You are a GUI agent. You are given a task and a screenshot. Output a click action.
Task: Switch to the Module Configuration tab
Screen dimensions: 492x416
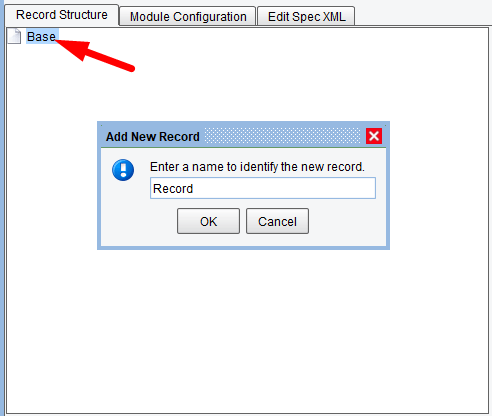click(188, 16)
